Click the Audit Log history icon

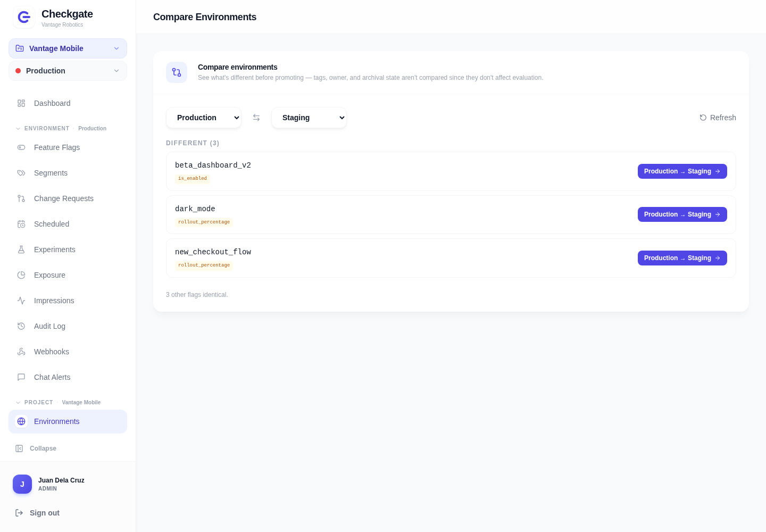click(x=21, y=326)
